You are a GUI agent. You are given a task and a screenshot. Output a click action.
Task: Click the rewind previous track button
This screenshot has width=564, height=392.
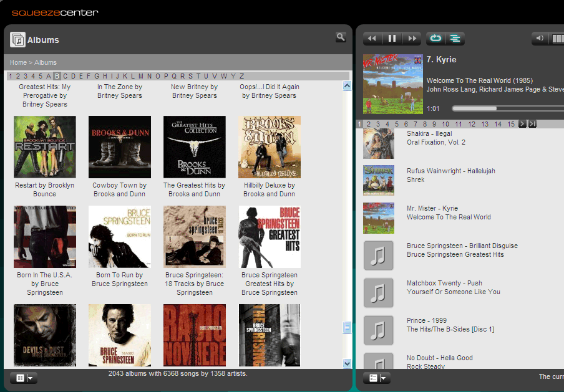tap(372, 39)
